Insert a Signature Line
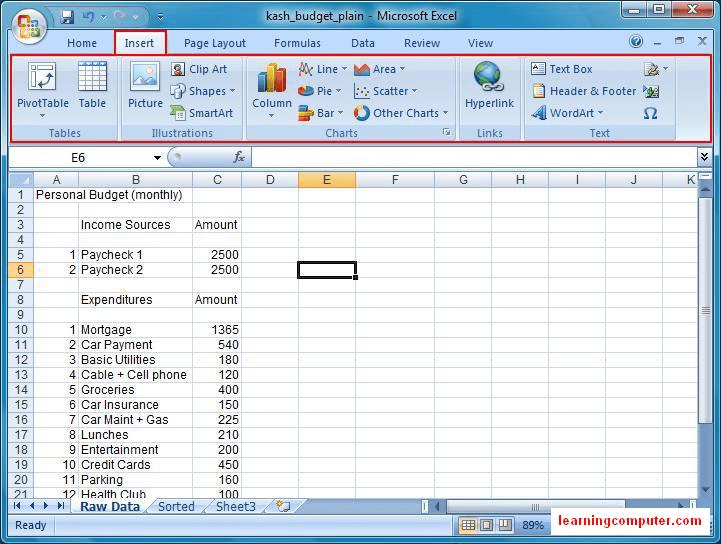Viewport: 721px width, 544px height. tap(656, 69)
